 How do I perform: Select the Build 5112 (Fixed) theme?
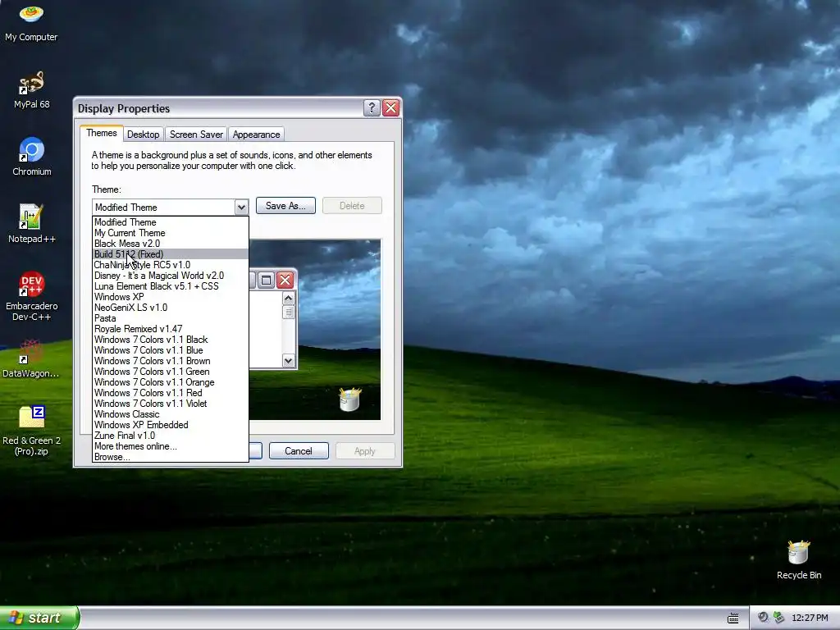[171, 254]
